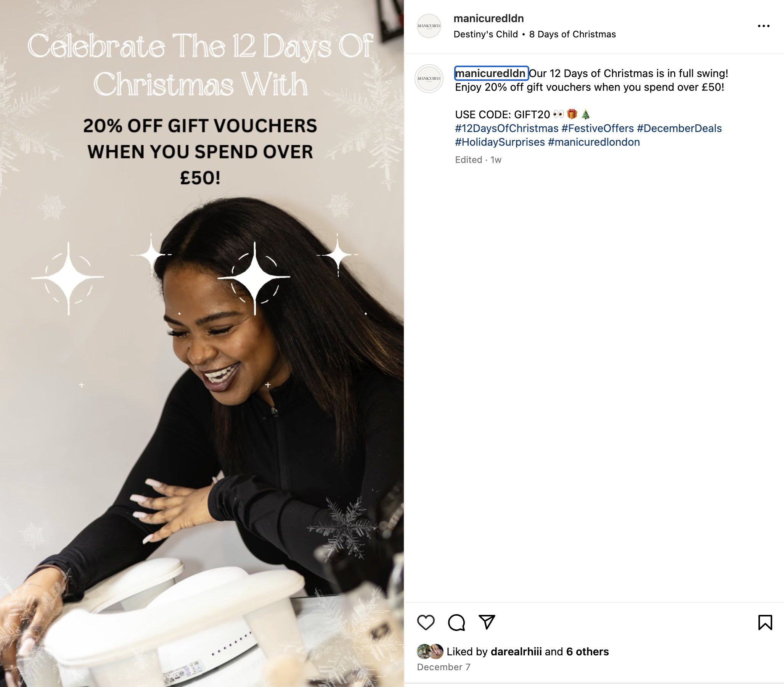Screen dimensions: 784x687
Task: Like the post with the heart icon
Action: 426,622
